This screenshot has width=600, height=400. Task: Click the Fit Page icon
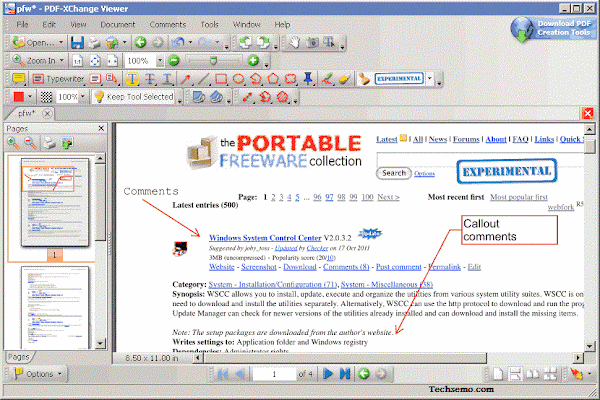tap(95, 60)
